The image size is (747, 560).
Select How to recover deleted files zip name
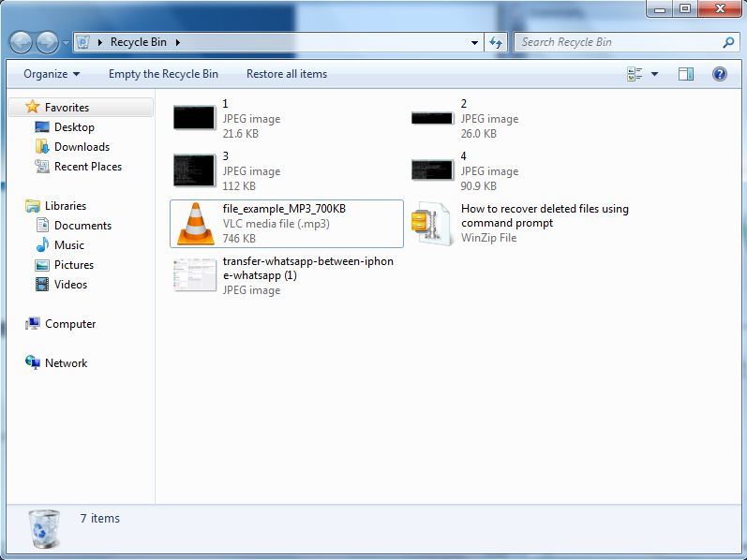click(x=545, y=215)
